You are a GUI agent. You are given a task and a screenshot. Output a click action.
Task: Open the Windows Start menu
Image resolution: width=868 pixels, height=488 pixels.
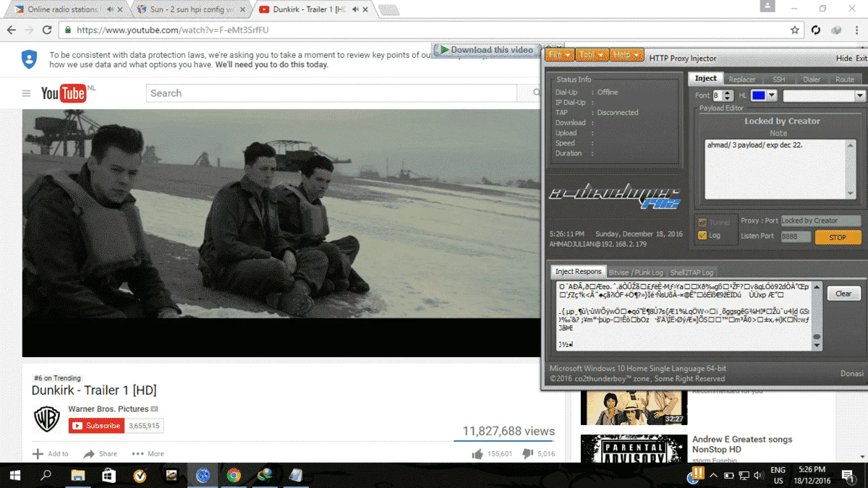click(14, 475)
